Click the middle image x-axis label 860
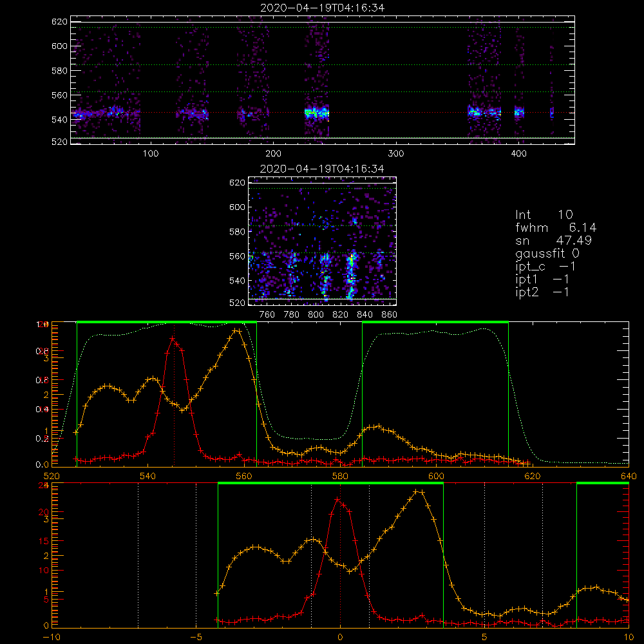Image resolution: width=644 pixels, height=644 pixels. 390,315
